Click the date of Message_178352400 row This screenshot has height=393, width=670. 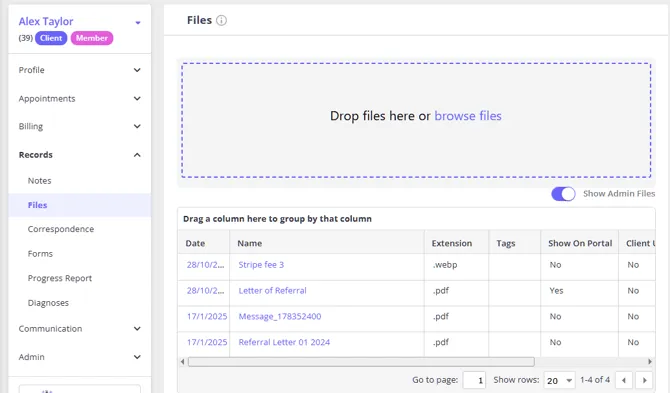coord(207,317)
